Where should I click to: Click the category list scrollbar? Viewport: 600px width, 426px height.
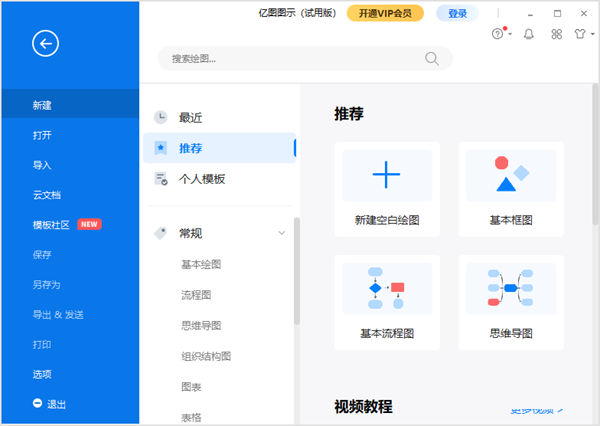click(x=297, y=271)
